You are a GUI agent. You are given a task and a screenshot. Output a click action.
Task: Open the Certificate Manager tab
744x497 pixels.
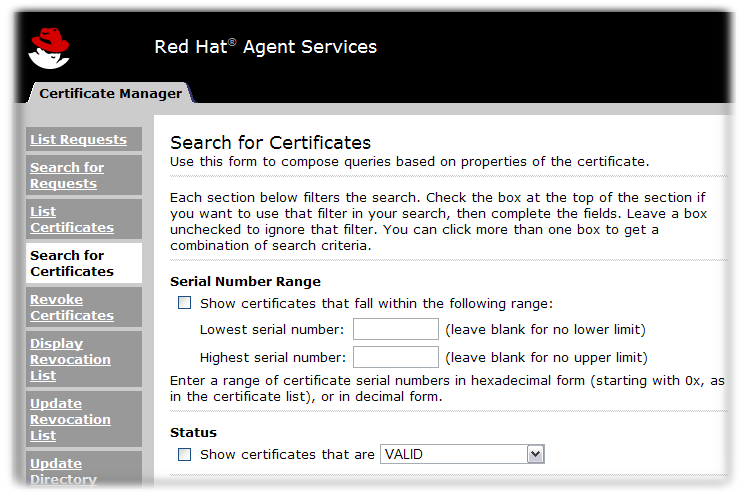110,94
